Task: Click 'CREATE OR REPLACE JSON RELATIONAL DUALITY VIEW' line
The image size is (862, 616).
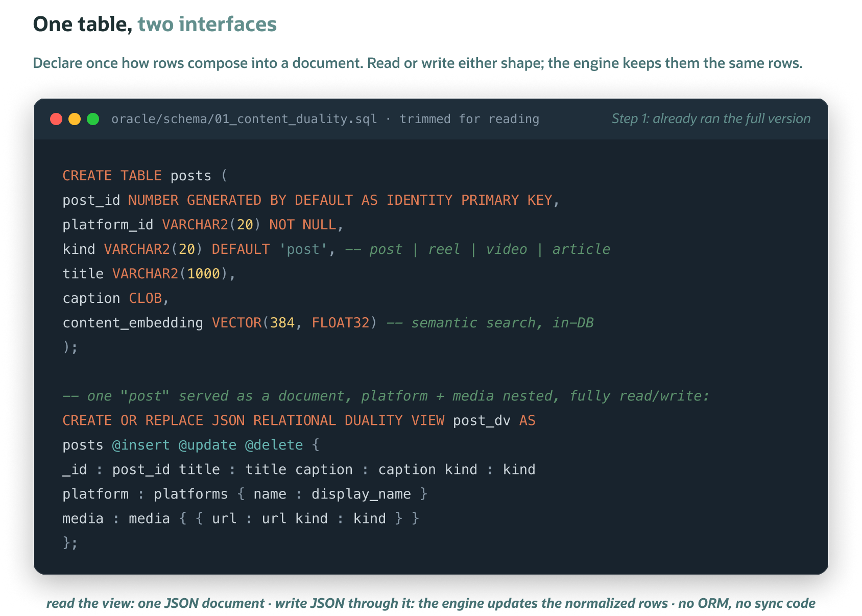Action: pyautogui.click(x=299, y=421)
